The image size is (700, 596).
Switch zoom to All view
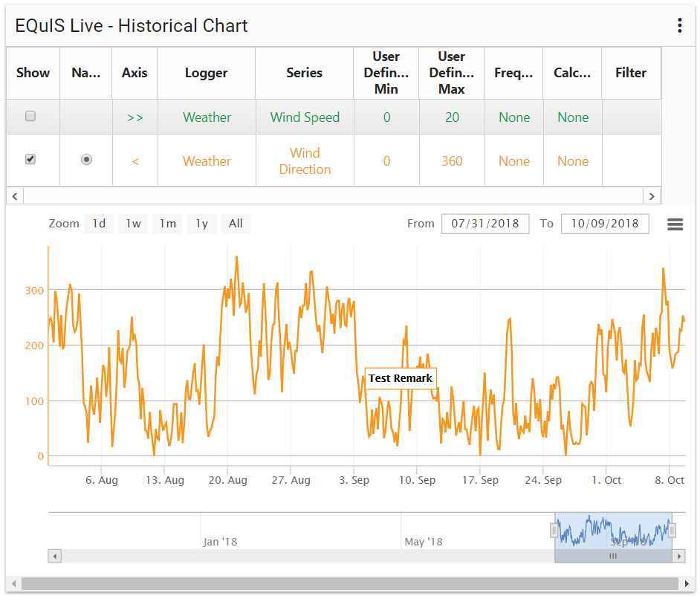pyautogui.click(x=236, y=224)
